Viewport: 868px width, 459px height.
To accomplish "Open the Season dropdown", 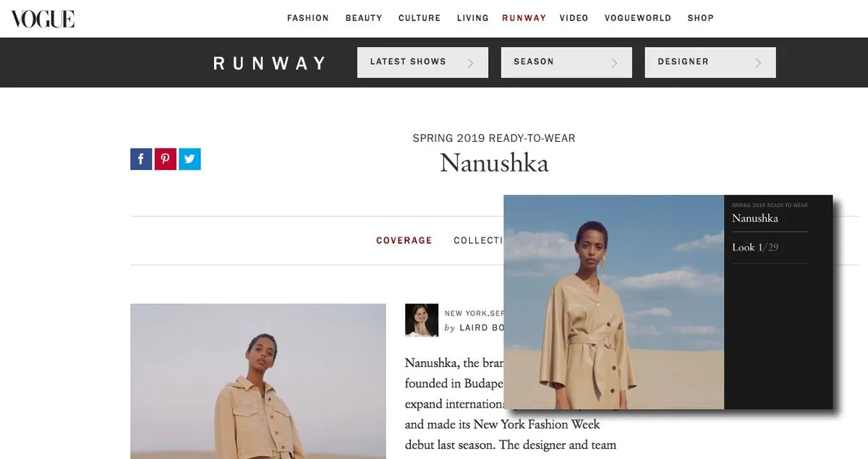I will click(566, 62).
